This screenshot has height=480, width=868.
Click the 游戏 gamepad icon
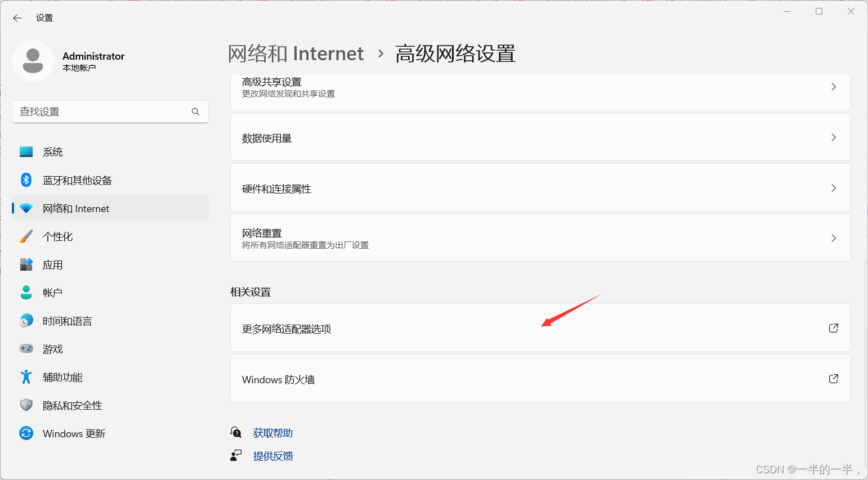26,349
